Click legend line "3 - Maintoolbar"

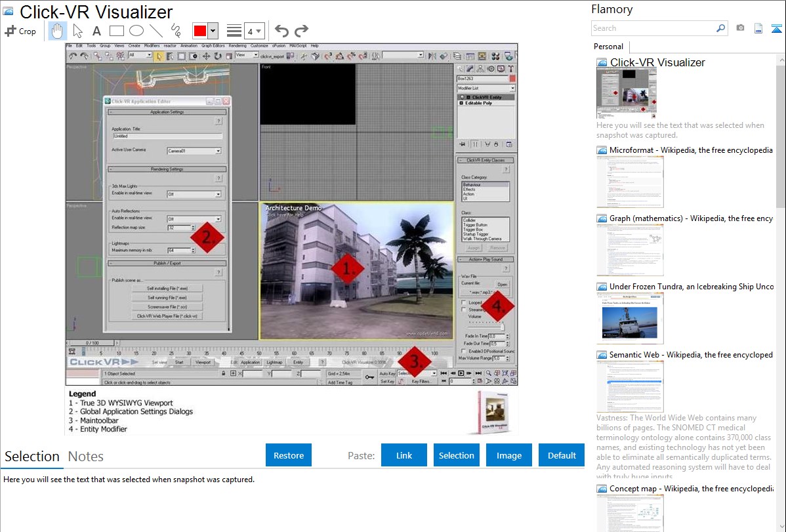[x=94, y=420]
